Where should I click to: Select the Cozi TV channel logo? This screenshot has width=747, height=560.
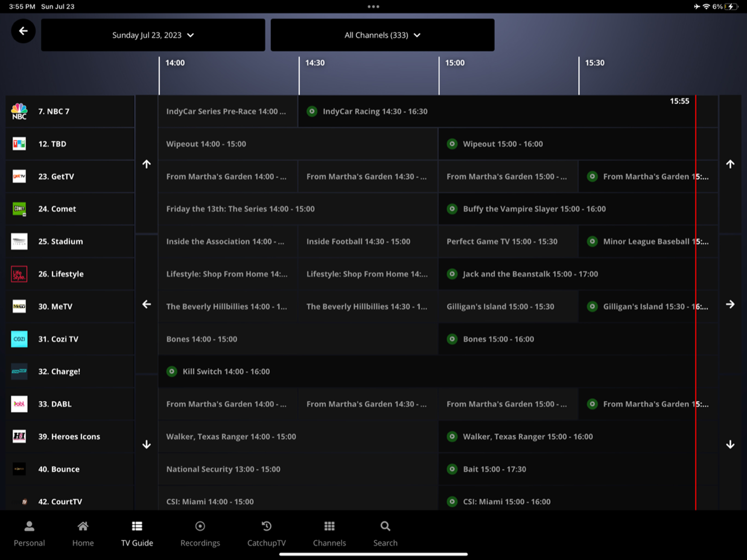[19, 339]
